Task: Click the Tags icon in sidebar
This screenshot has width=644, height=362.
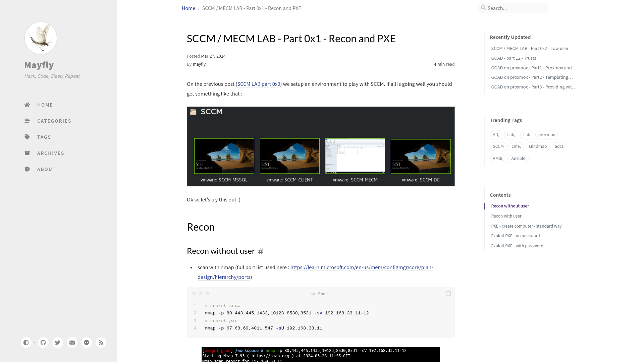Action: [x=27, y=137]
